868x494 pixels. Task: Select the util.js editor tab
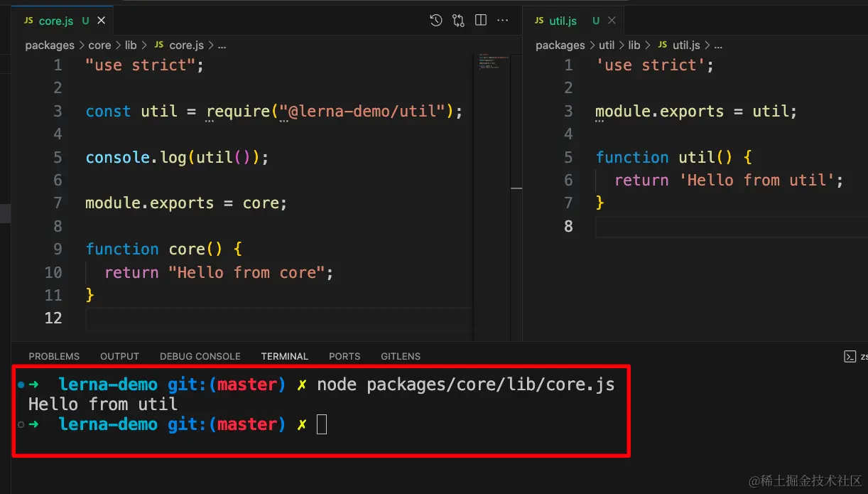573,21
